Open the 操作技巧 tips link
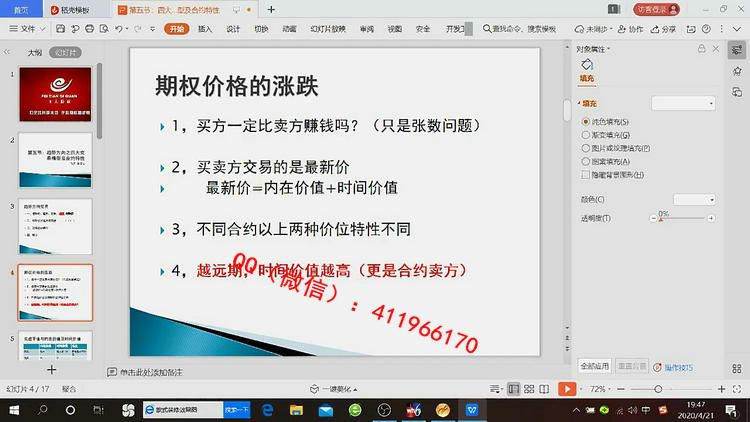Screen dimensions: 750x422 point(673,367)
